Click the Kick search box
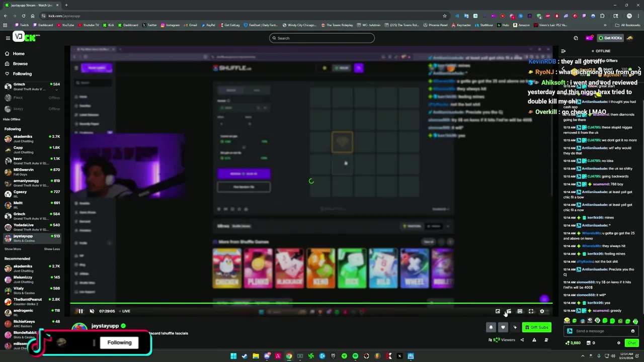The image size is (644, 362). (x=322, y=38)
